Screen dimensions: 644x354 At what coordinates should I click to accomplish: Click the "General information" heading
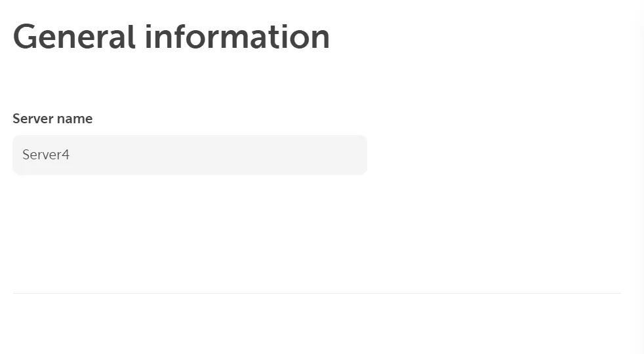[x=171, y=37]
